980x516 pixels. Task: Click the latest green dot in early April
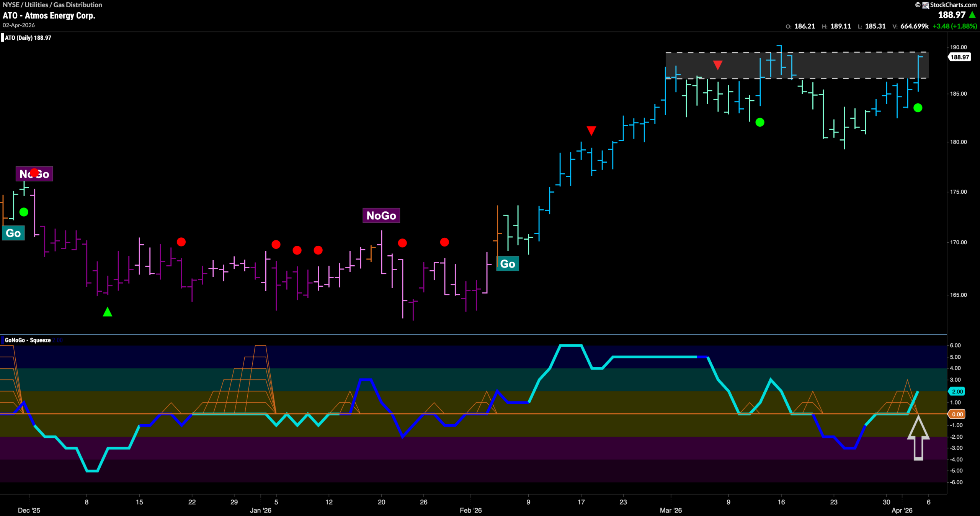pyautogui.click(x=918, y=108)
